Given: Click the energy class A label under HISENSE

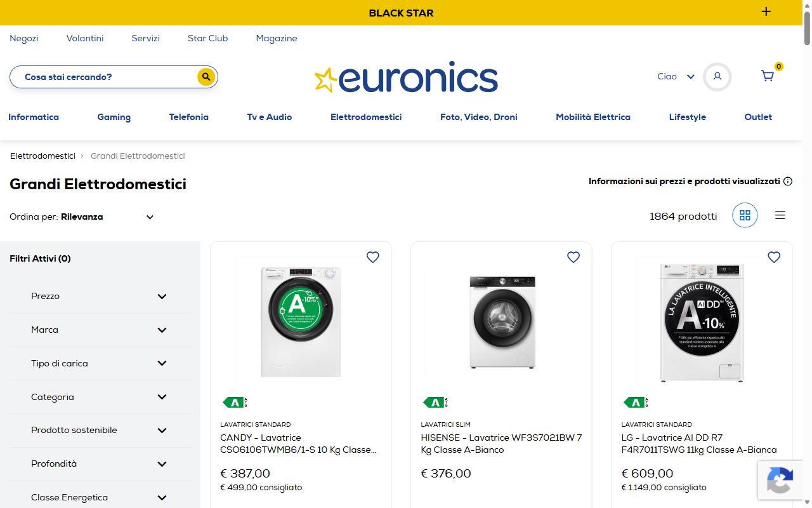Looking at the screenshot, I should 436,402.
